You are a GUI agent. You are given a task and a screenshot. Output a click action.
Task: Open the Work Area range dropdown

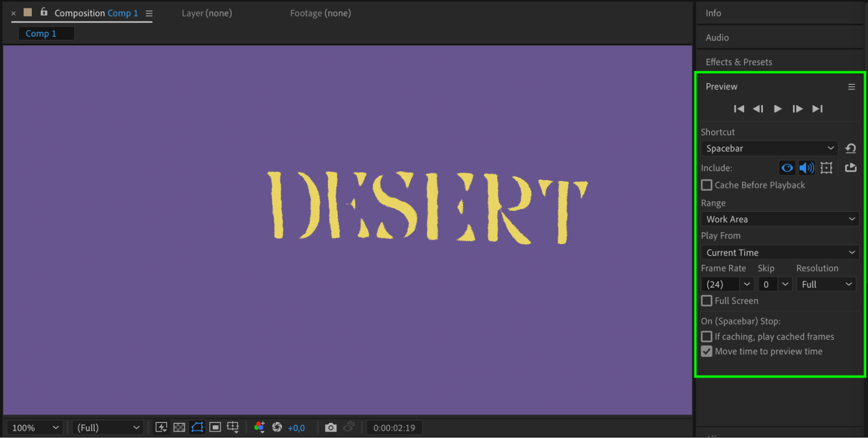coord(780,219)
